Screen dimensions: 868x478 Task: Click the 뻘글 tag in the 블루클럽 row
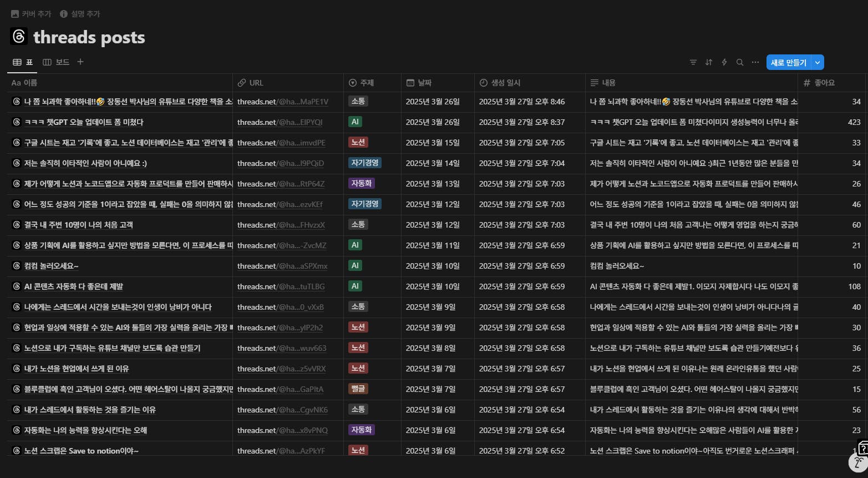tap(358, 389)
